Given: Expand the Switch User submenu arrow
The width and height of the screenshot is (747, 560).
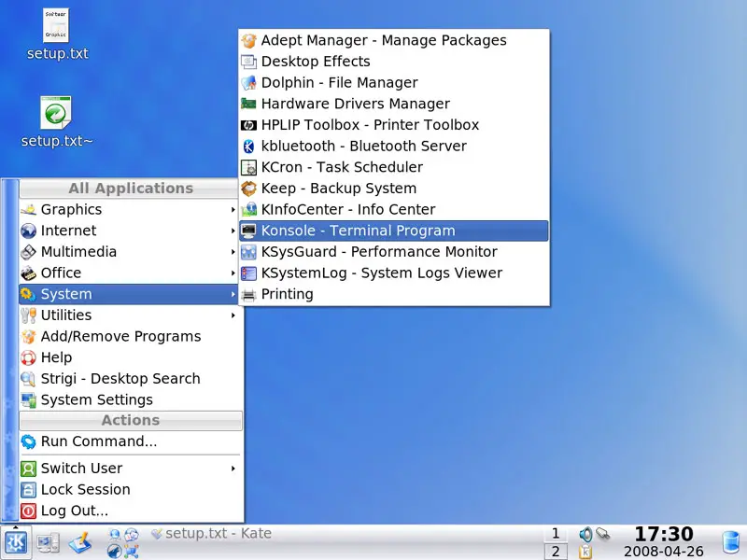Looking at the screenshot, I should coord(233,469).
